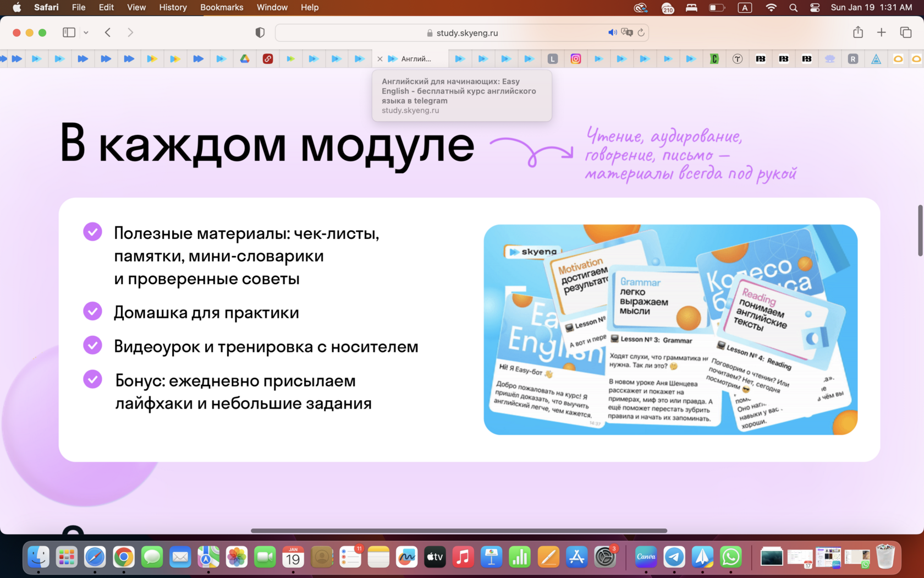924x578 pixels.
Task: Open Control Center in the menu bar
Action: coord(815,7)
